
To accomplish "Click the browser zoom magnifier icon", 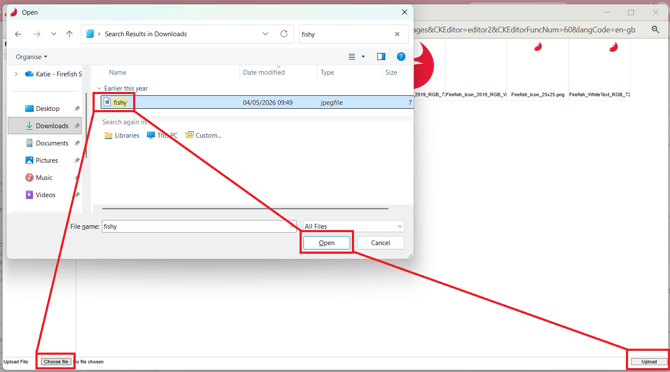I will [x=655, y=29].
